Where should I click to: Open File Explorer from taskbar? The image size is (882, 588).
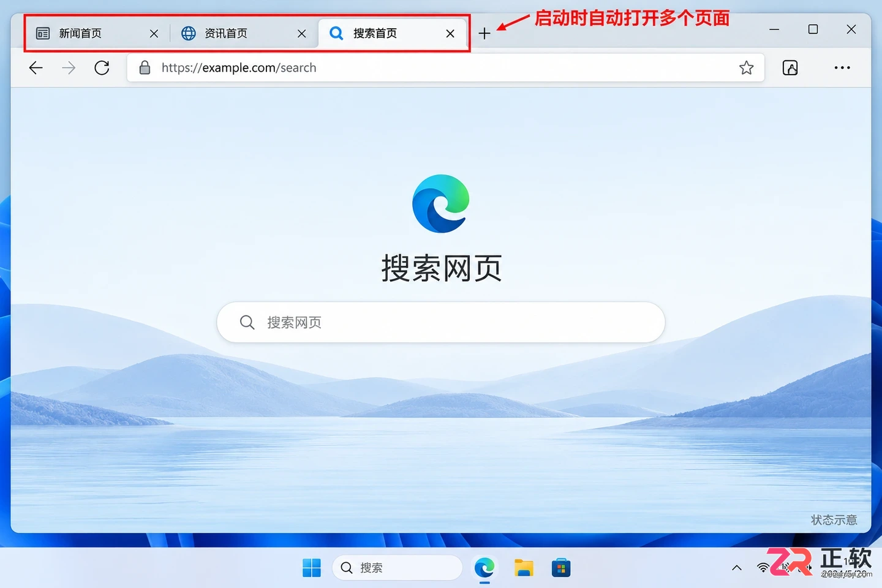tap(523, 568)
